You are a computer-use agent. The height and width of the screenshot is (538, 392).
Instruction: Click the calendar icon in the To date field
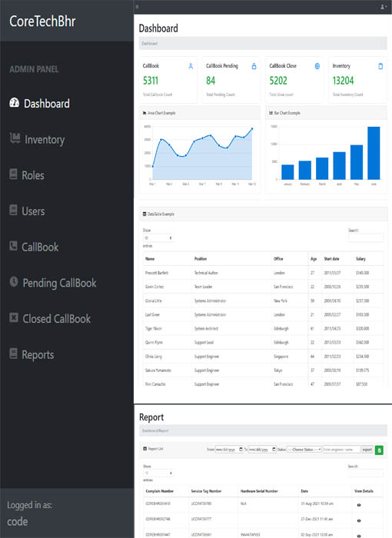coord(274,449)
